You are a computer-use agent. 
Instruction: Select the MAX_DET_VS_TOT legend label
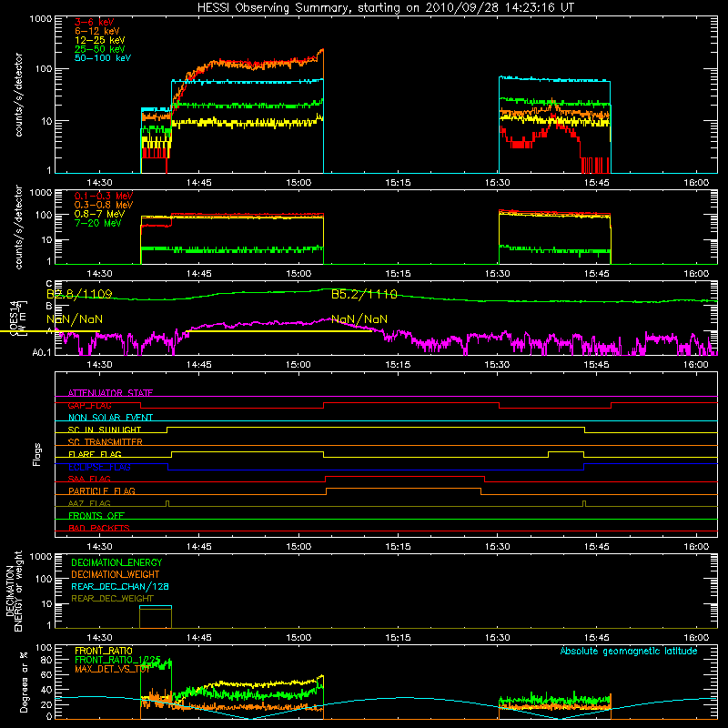click(x=112, y=669)
